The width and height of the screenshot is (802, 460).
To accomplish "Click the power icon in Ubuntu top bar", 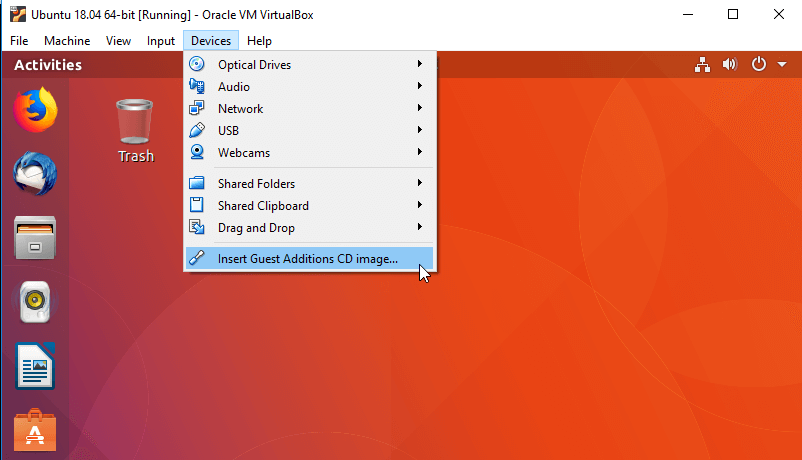I will 759,64.
